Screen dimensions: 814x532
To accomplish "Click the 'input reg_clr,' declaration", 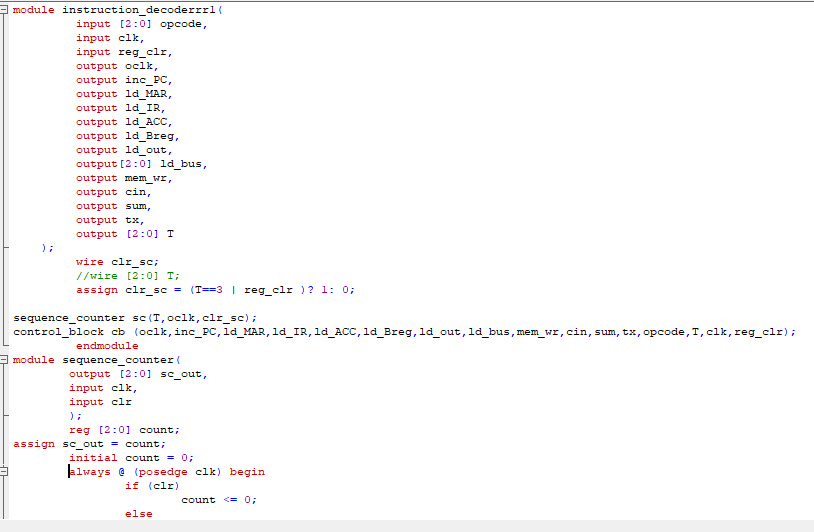I will coord(124,52).
